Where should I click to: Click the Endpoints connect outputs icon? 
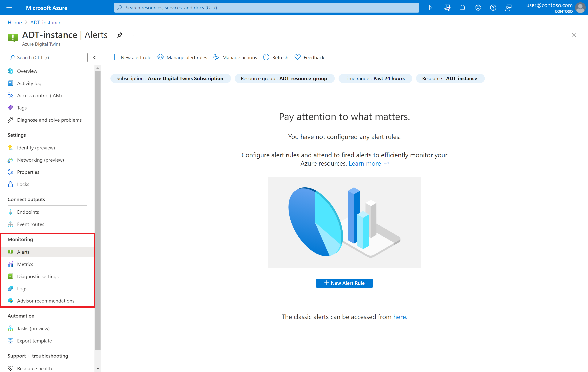coord(11,212)
